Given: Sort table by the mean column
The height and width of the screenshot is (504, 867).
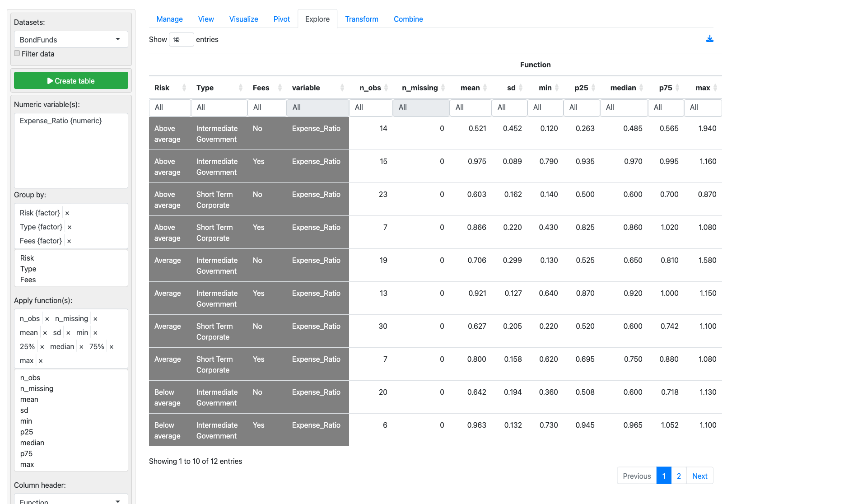Looking at the screenshot, I should tap(471, 88).
